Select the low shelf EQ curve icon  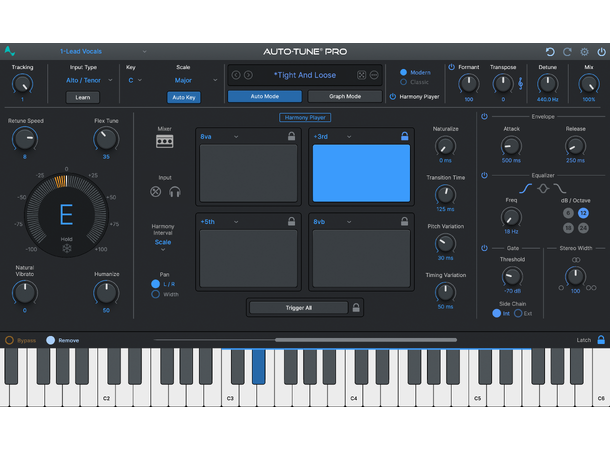click(526, 189)
